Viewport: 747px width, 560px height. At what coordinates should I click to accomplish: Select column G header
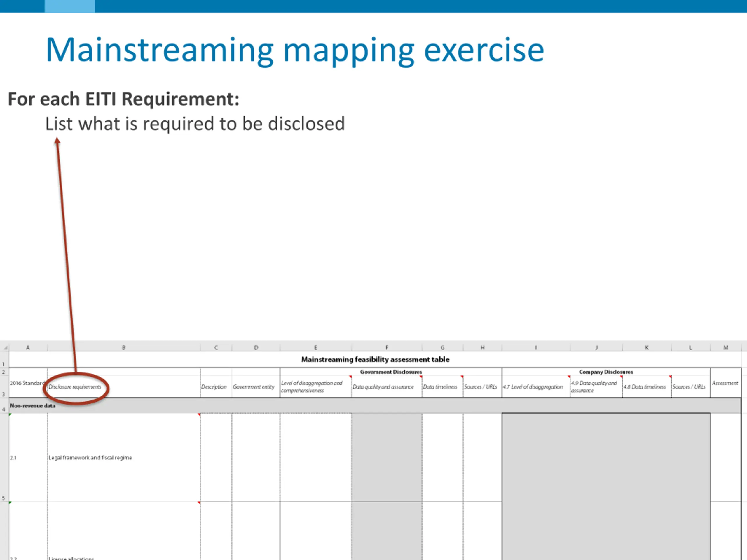[442, 347]
